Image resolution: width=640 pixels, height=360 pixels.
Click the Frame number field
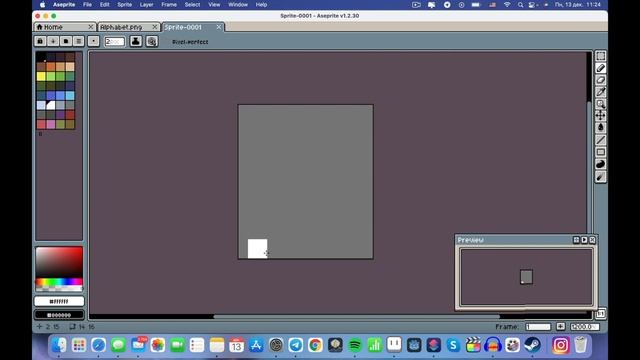pyautogui.click(x=538, y=327)
